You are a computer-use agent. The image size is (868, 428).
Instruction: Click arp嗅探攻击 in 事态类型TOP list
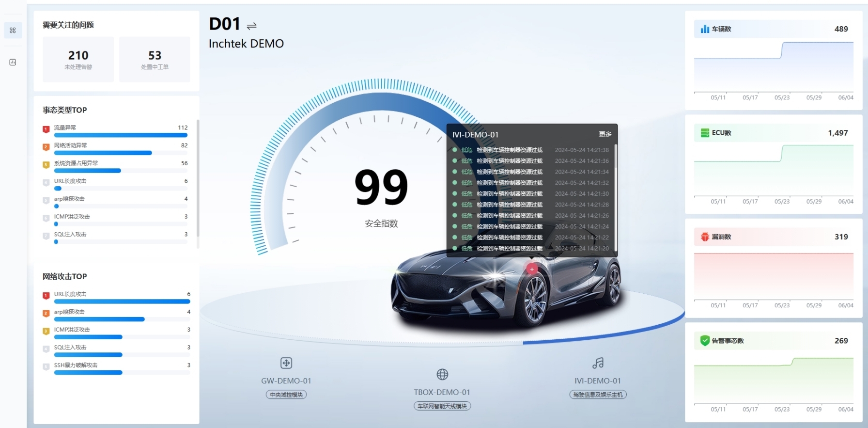(69, 199)
